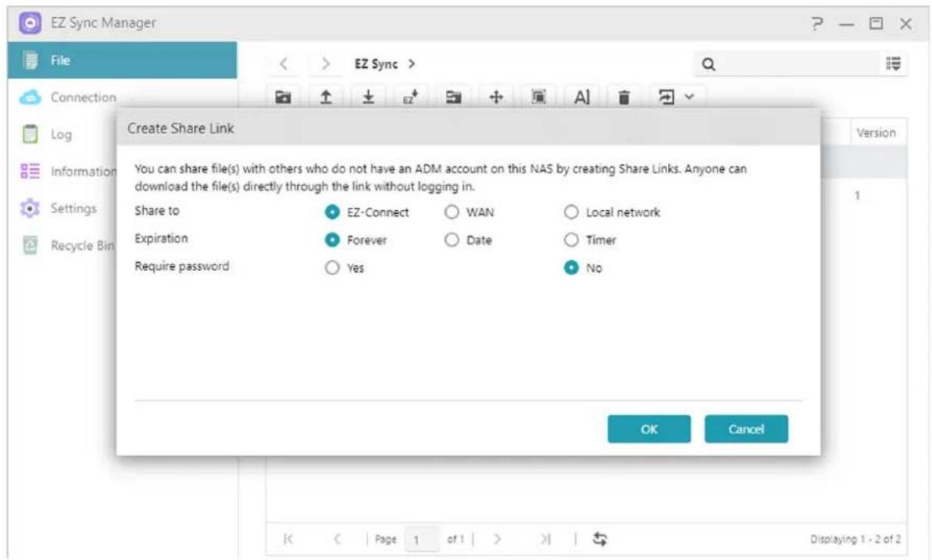Click the move arrows icon
Image resolution: width=932 pixels, height=560 pixels.
point(495,97)
